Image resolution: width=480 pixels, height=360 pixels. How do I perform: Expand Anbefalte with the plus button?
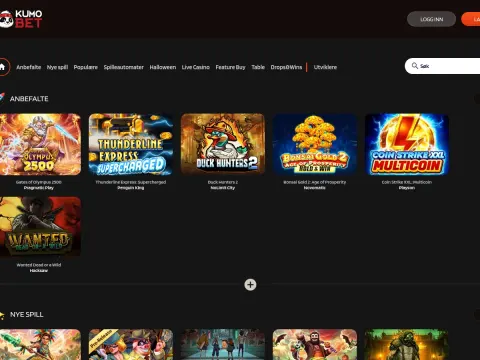click(x=250, y=285)
